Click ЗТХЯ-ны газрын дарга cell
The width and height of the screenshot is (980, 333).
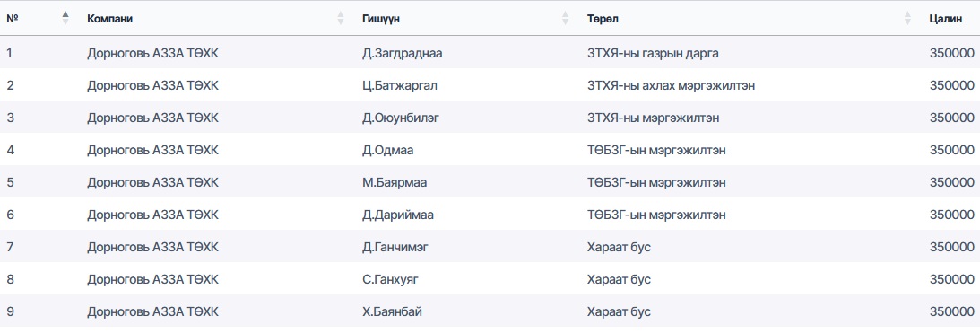[653, 53]
